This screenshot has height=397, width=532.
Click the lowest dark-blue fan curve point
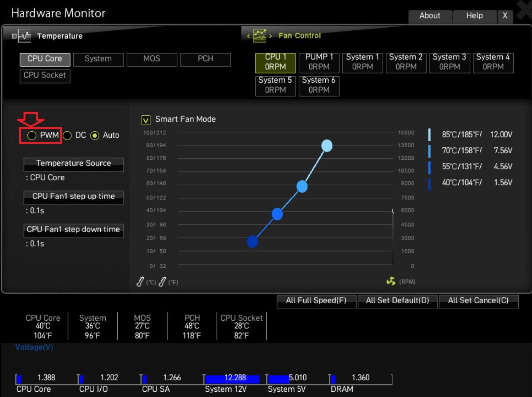point(253,241)
